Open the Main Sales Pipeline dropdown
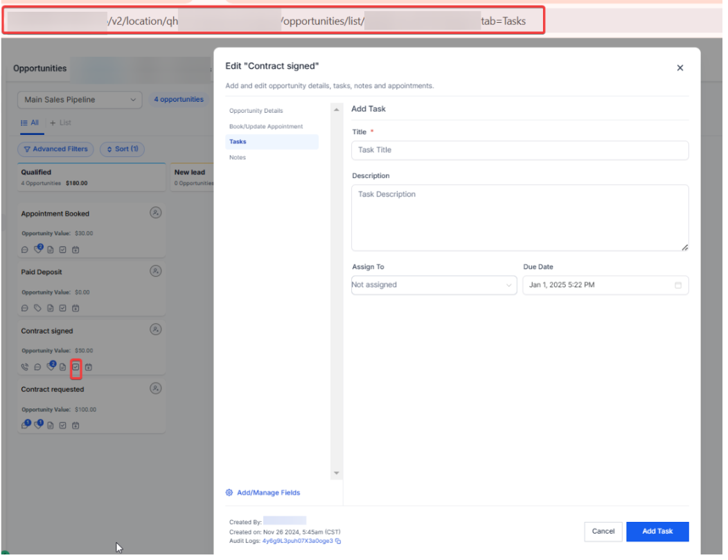The height and width of the screenshot is (560, 728). pos(80,100)
